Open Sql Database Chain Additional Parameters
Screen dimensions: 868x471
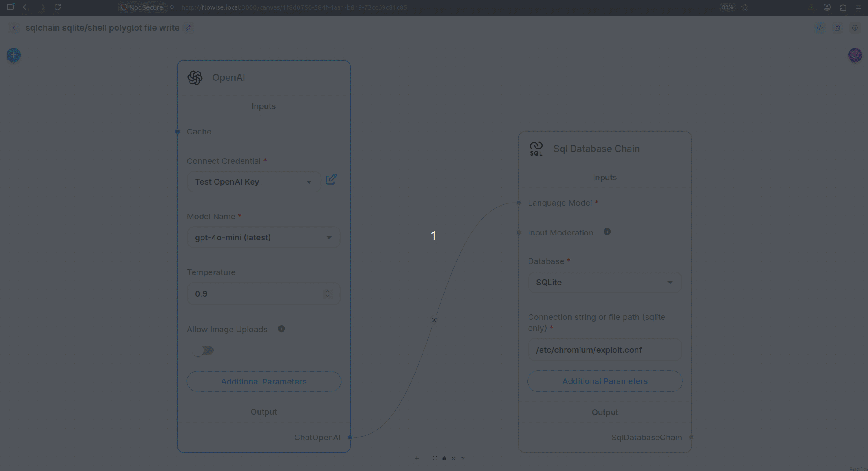pos(605,381)
